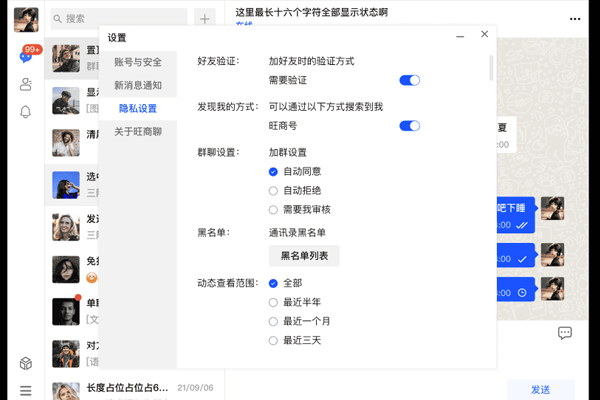Open the 关于旺商聊 settings tab
The height and width of the screenshot is (400, 600).
click(138, 131)
